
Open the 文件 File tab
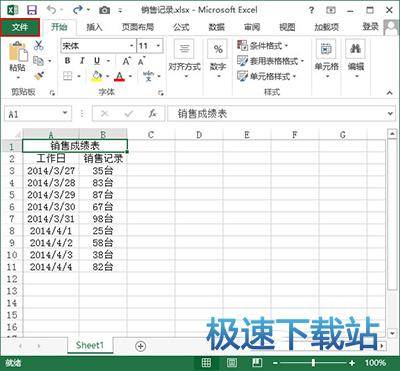tap(20, 27)
